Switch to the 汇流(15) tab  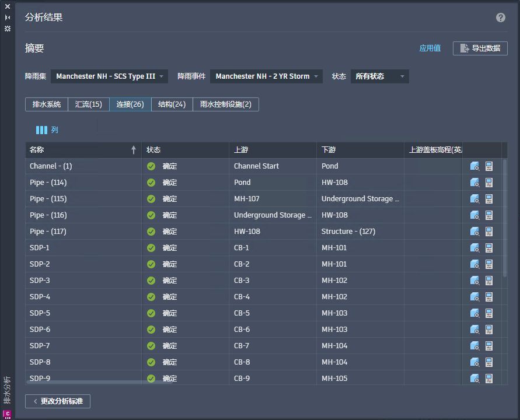[89, 104]
